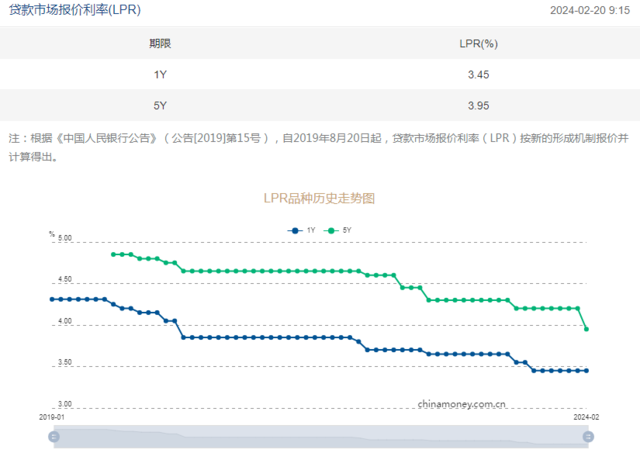This screenshot has height=460, width=640.
Task: Select the 1Y row in LPR table
Action: (320, 74)
